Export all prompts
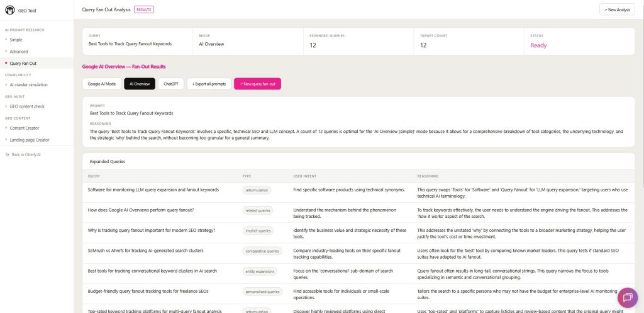This screenshot has width=644, height=313. (209, 84)
